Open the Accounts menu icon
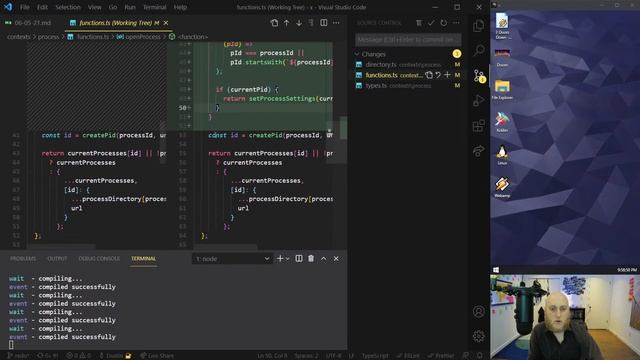The height and width of the screenshot is (360, 640). point(478,312)
